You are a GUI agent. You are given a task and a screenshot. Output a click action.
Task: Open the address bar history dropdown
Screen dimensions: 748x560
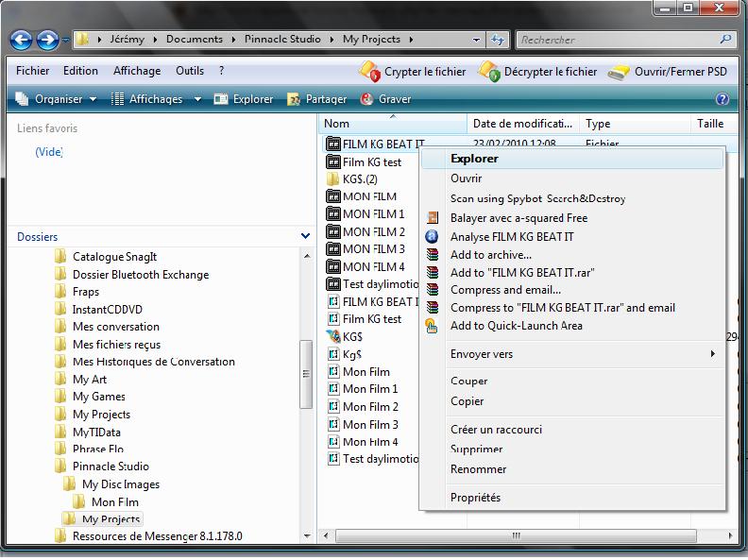[x=476, y=40]
